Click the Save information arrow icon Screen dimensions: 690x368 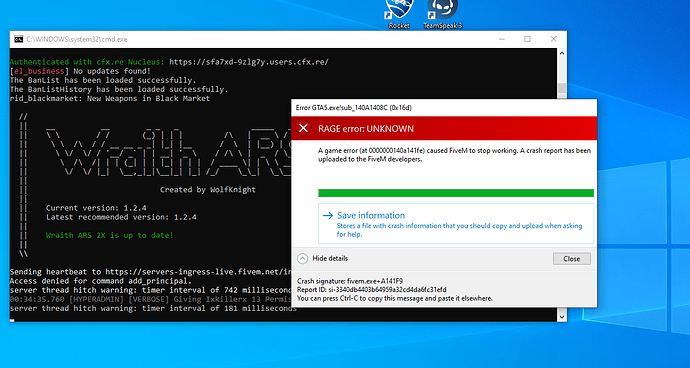tap(328, 215)
